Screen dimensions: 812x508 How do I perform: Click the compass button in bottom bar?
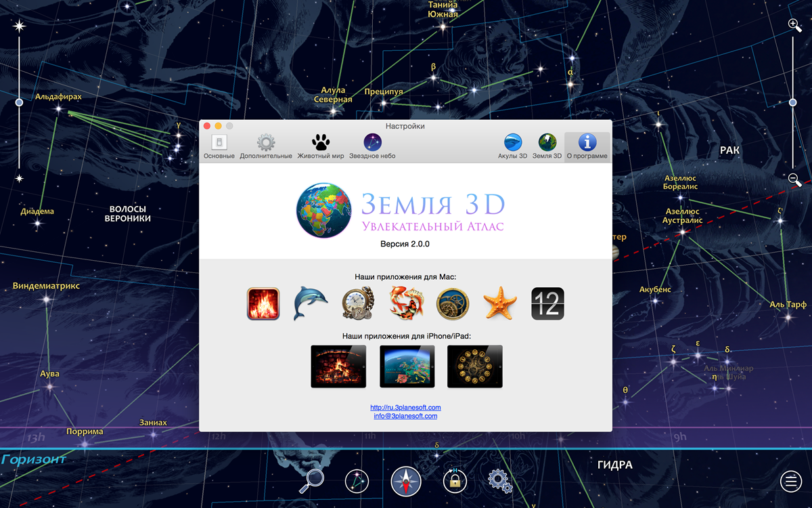[x=406, y=482]
